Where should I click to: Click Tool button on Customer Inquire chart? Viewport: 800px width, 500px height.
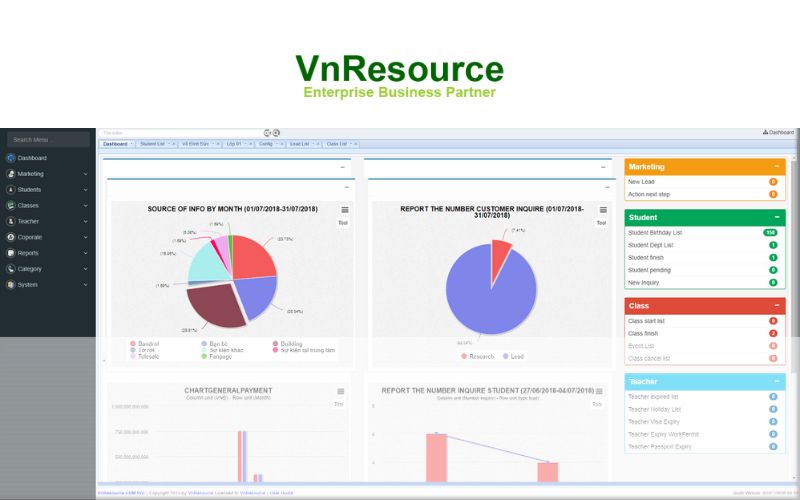[x=601, y=223]
